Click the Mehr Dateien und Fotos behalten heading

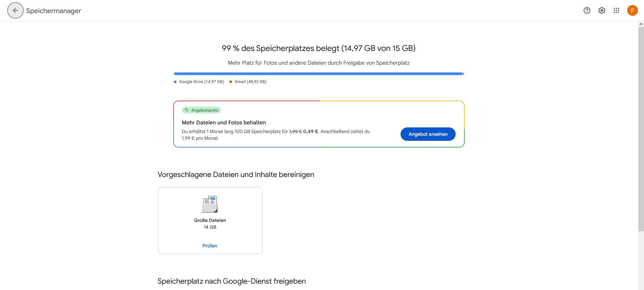pos(224,123)
